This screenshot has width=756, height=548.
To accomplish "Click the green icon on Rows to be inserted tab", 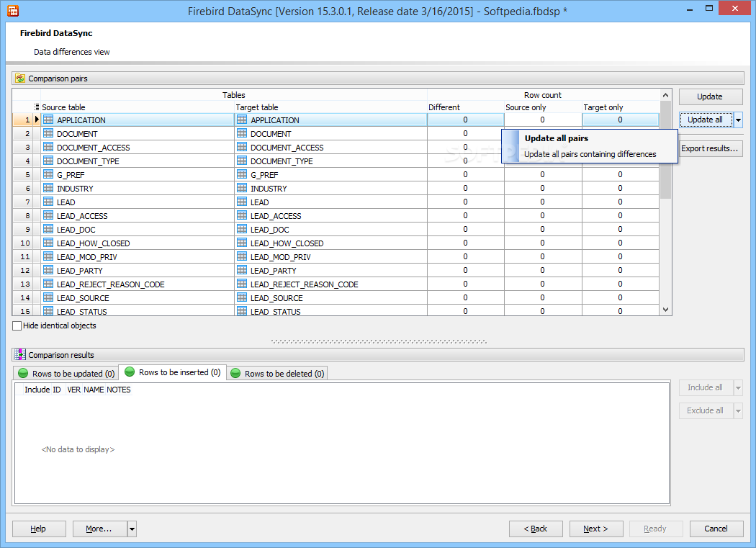I will 129,372.
